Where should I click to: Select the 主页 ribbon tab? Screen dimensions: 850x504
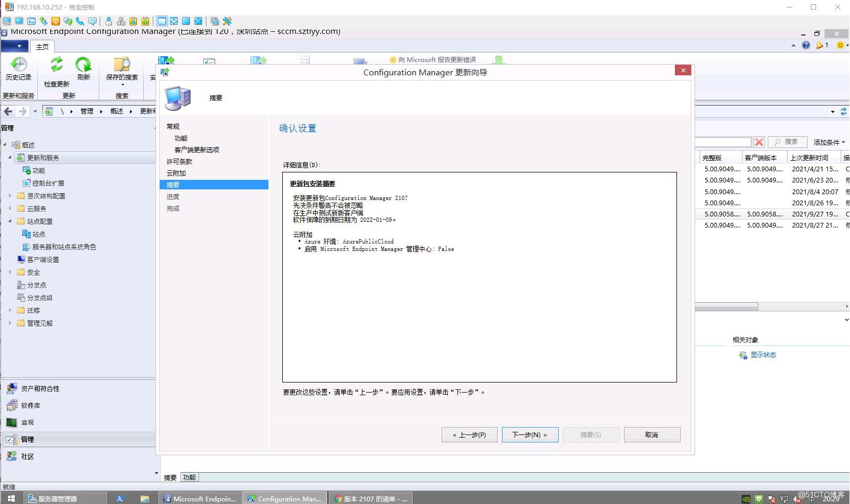42,47
